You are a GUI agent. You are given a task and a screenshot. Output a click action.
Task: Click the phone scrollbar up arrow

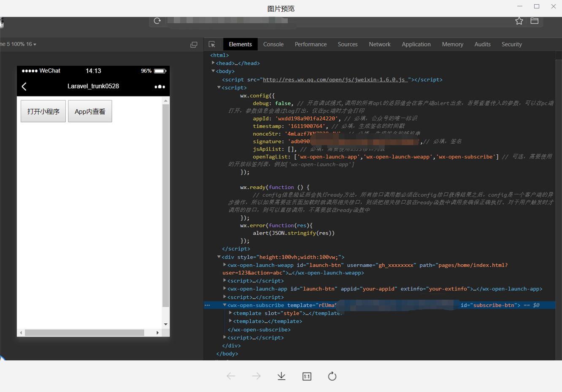click(166, 101)
